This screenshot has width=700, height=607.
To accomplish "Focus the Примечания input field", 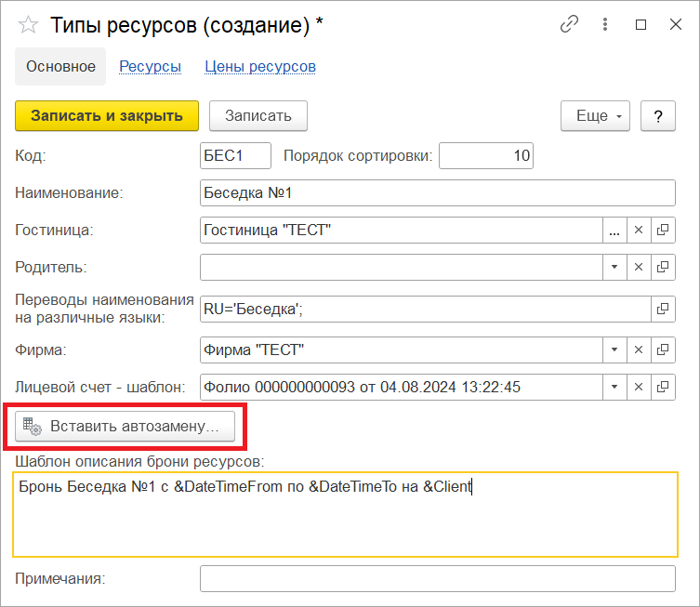I will [x=438, y=579].
